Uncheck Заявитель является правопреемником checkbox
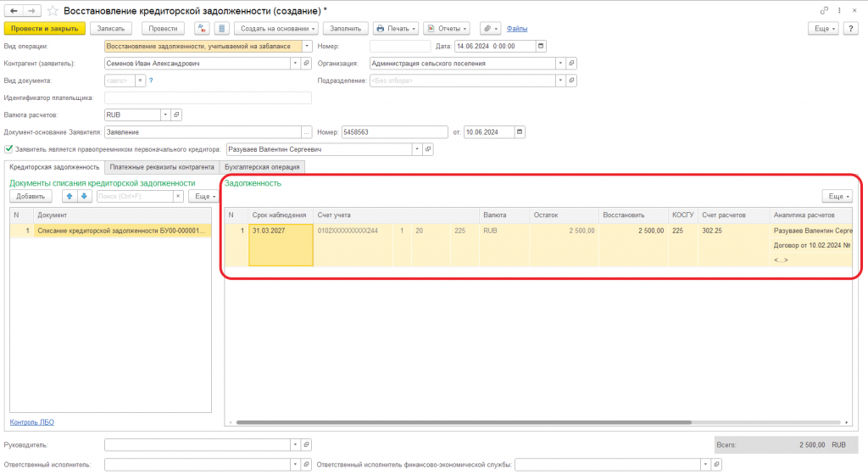Screen dimensions: 868x474 click(8, 149)
